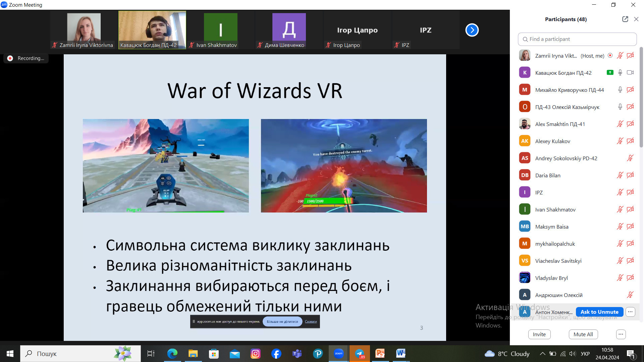Select Дима Шевченко video tile
The height and width of the screenshot is (362, 644).
289,30
